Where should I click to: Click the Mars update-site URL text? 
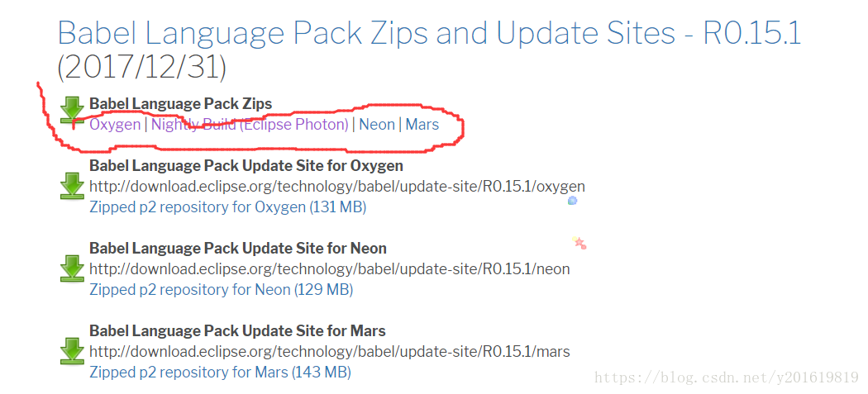point(329,352)
